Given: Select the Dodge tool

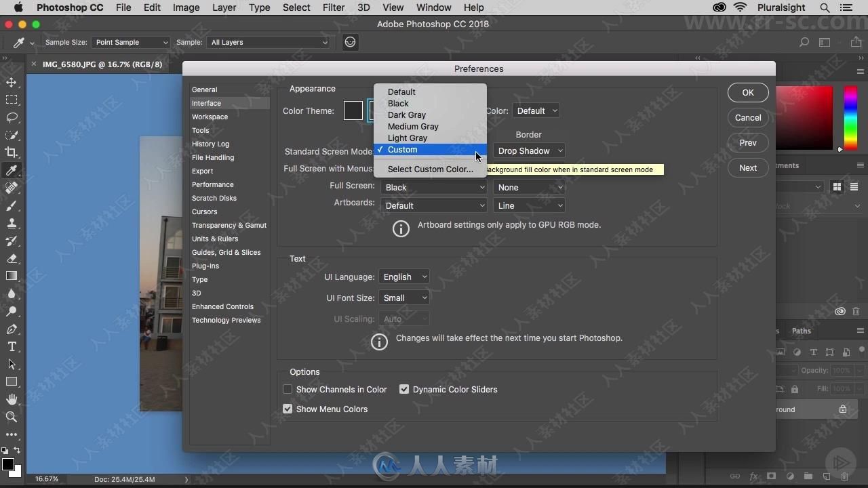Looking at the screenshot, I should [x=12, y=311].
